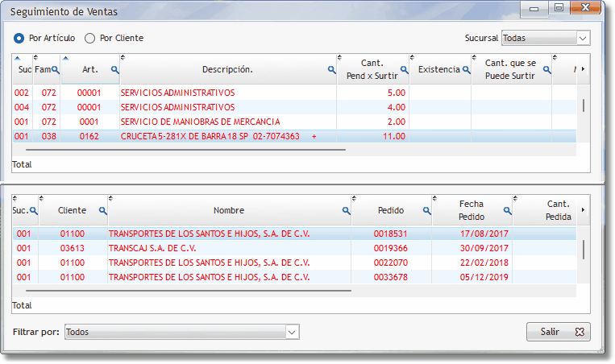Click the Descripción column header
The height and width of the screenshot is (364, 615).
click(228, 69)
